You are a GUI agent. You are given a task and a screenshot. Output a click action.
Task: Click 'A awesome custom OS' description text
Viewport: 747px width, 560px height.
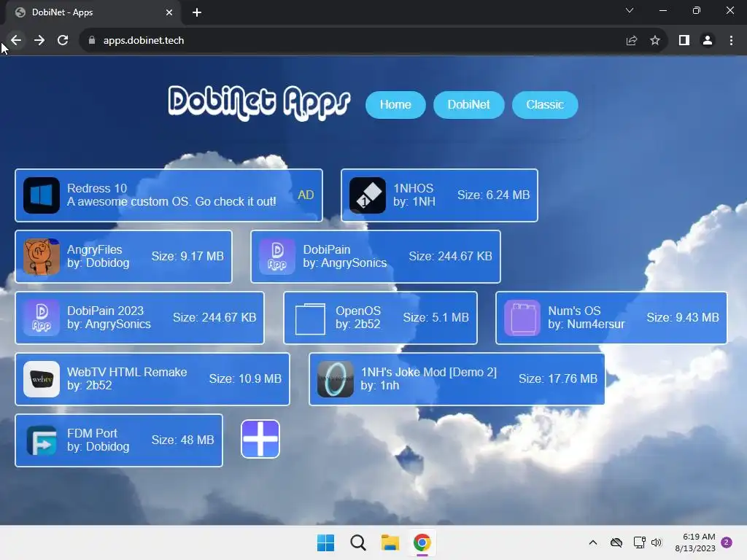point(171,202)
